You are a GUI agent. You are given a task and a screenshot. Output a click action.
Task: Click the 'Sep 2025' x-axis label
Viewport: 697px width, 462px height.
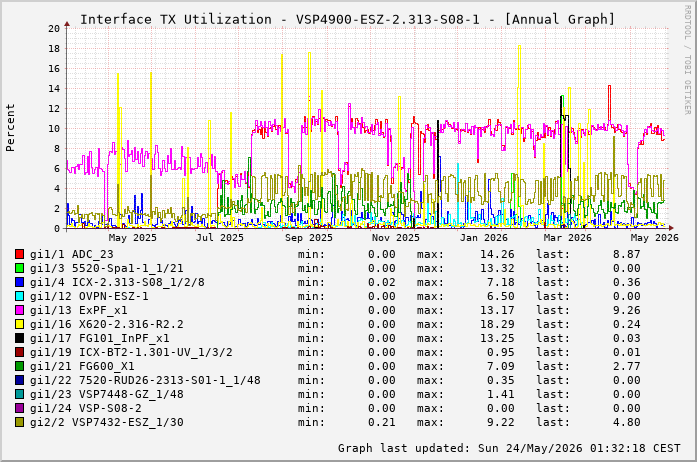click(308, 237)
